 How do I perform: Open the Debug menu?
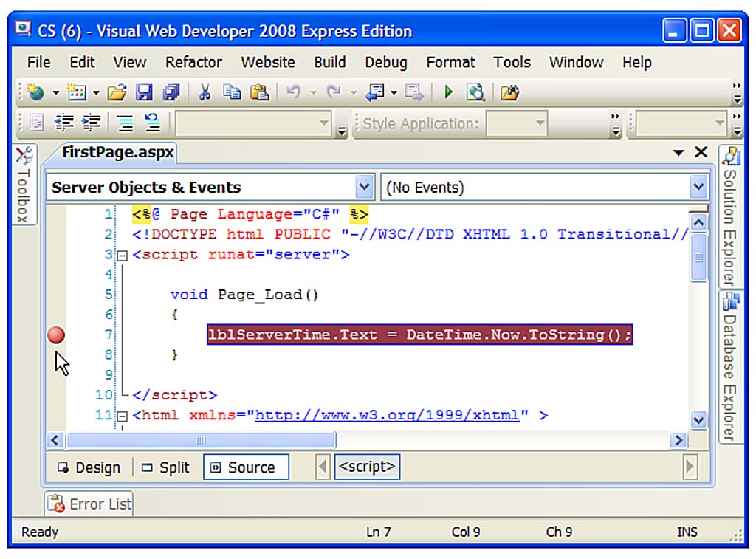pyautogui.click(x=385, y=62)
